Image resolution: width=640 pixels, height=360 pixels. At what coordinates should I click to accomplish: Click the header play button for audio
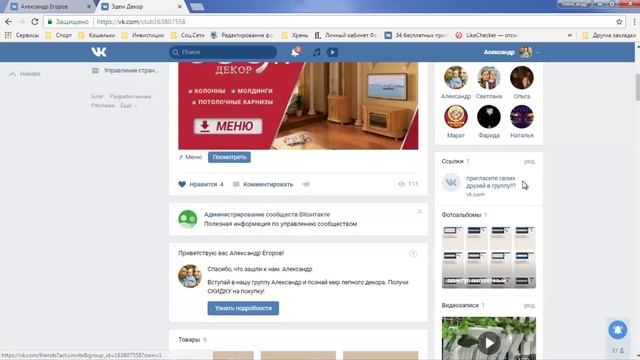coord(332,52)
